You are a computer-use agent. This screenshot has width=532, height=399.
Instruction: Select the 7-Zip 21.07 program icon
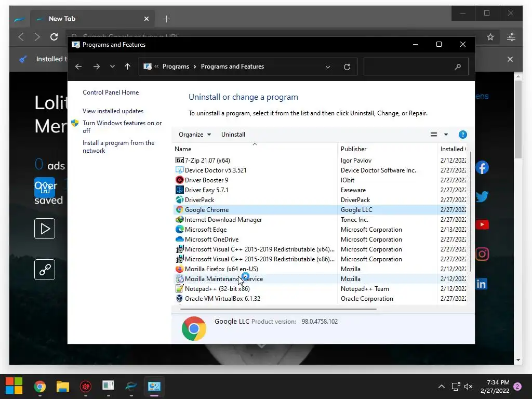coord(179,160)
